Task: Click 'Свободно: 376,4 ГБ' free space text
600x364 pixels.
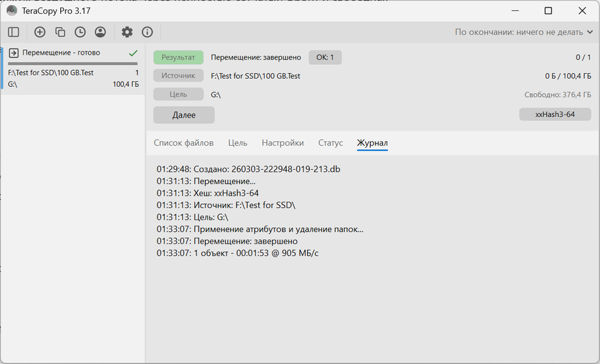Action: click(558, 94)
